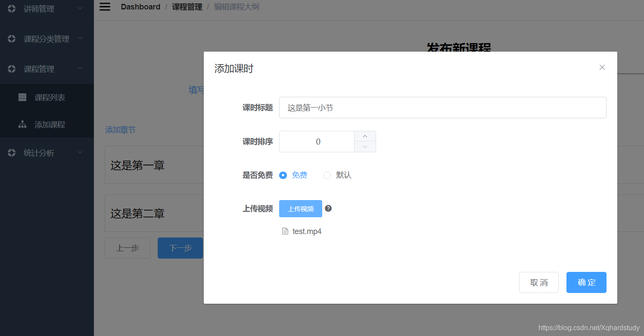Click the 上传视频 upload button
644x336 pixels.
[x=301, y=209]
